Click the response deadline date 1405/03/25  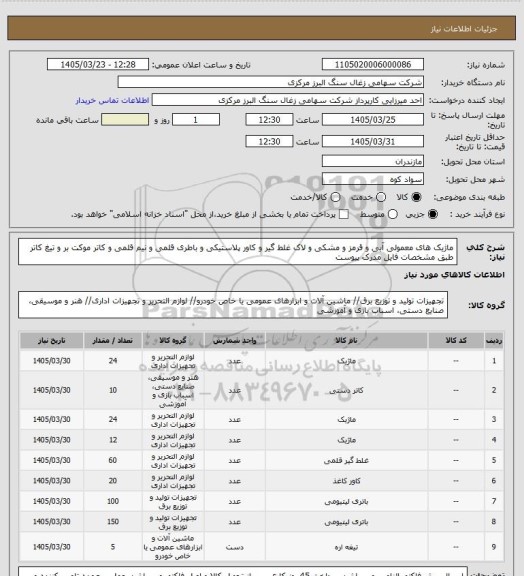[x=373, y=120]
